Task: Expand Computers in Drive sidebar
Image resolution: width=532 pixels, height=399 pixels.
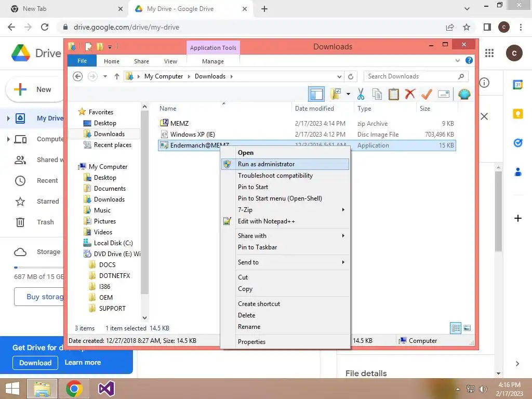Action: coord(8,139)
